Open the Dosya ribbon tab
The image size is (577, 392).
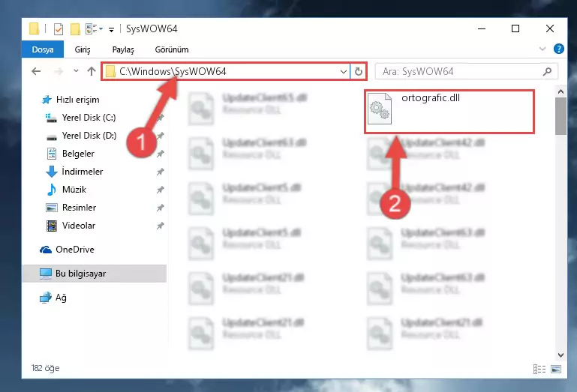point(43,49)
